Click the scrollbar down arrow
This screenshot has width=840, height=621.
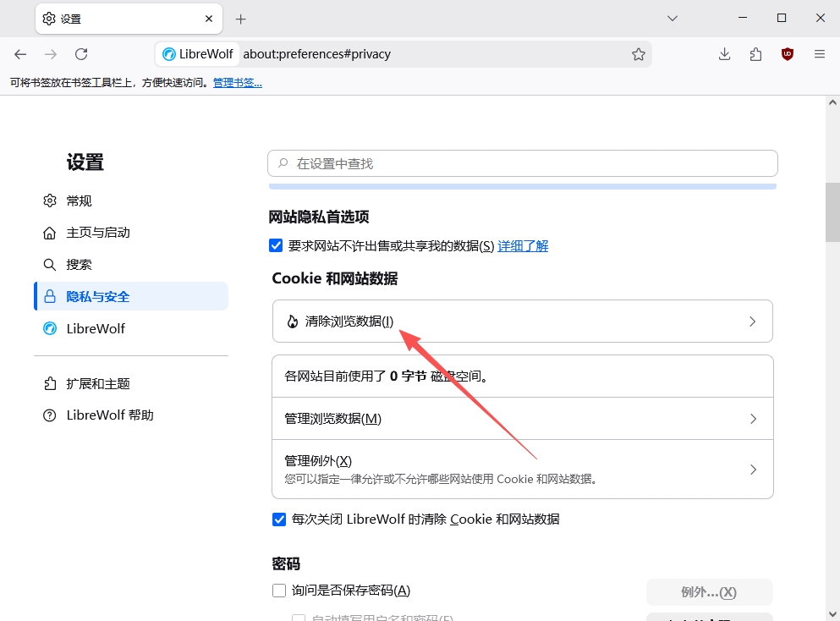(832, 614)
